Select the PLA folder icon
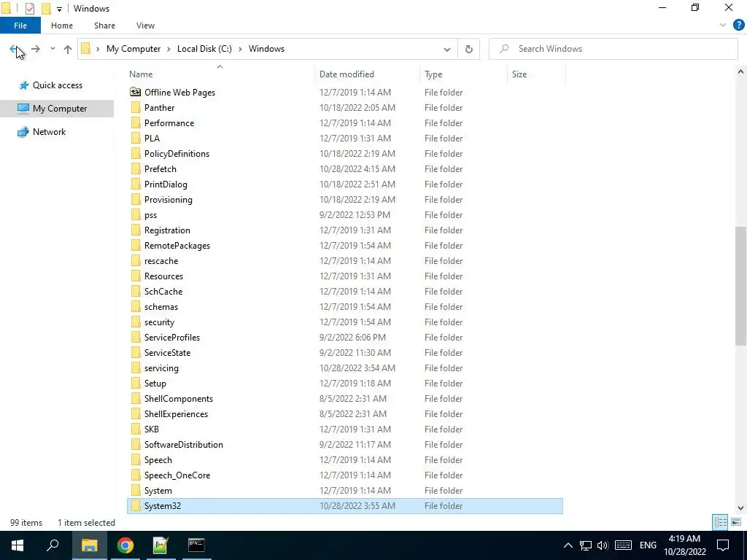The image size is (747, 560). (x=135, y=138)
